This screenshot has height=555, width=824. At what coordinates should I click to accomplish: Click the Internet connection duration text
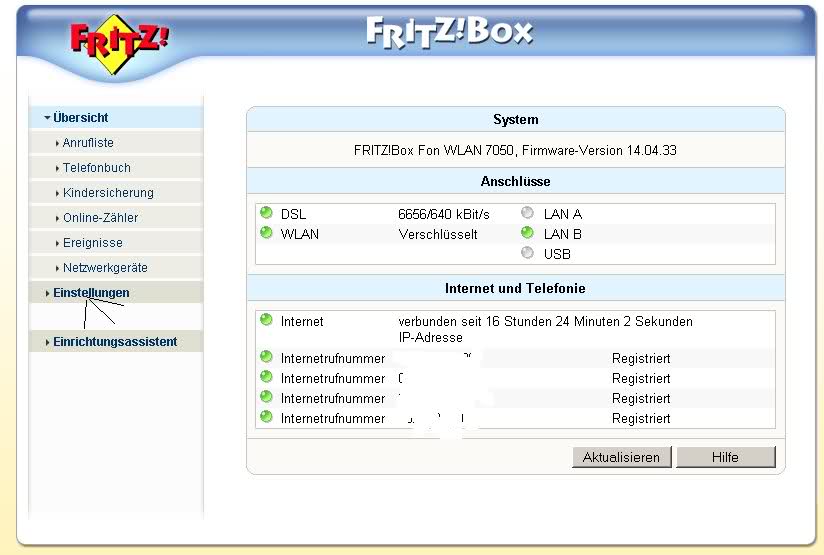pyautogui.click(x=545, y=322)
